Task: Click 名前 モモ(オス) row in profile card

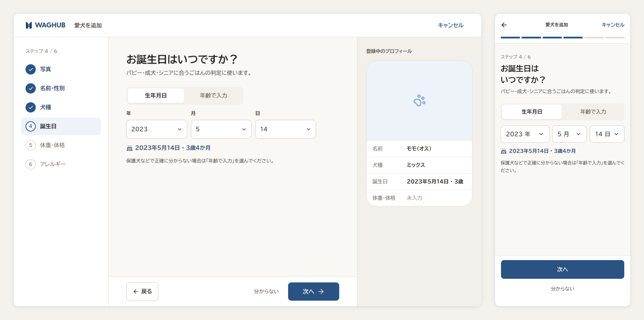Action: 419,149
